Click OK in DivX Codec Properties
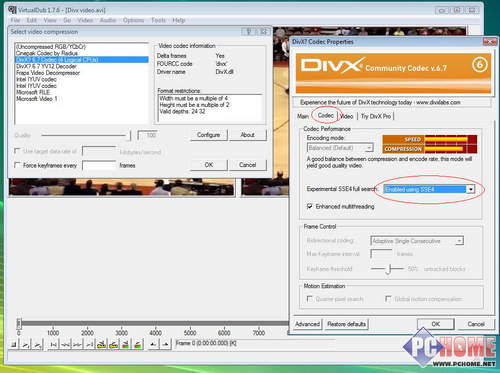 tap(436, 324)
